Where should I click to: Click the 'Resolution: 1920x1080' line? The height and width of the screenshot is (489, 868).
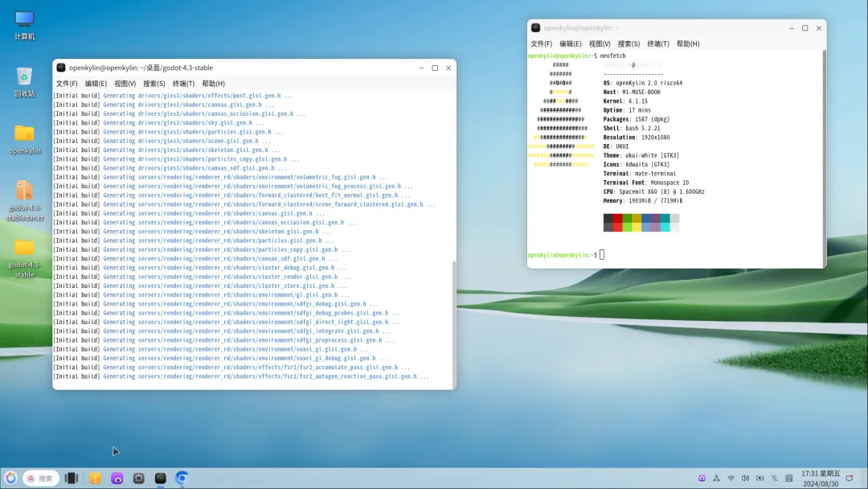pyautogui.click(x=636, y=138)
